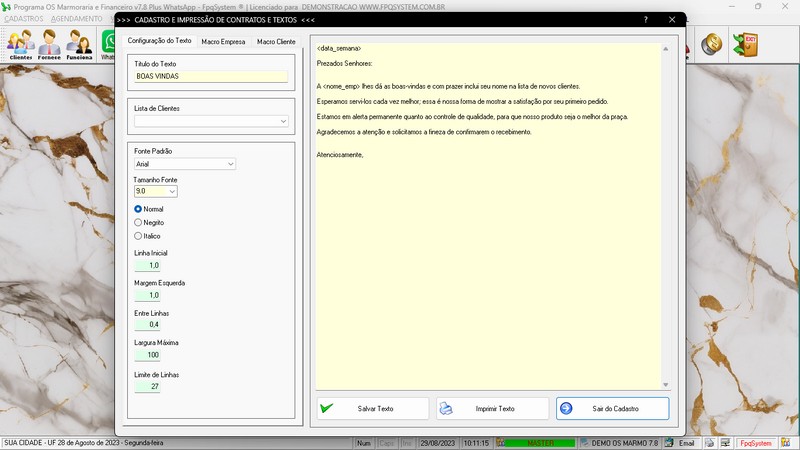
Task: Click scroll up arrow in text editor
Action: click(x=665, y=49)
